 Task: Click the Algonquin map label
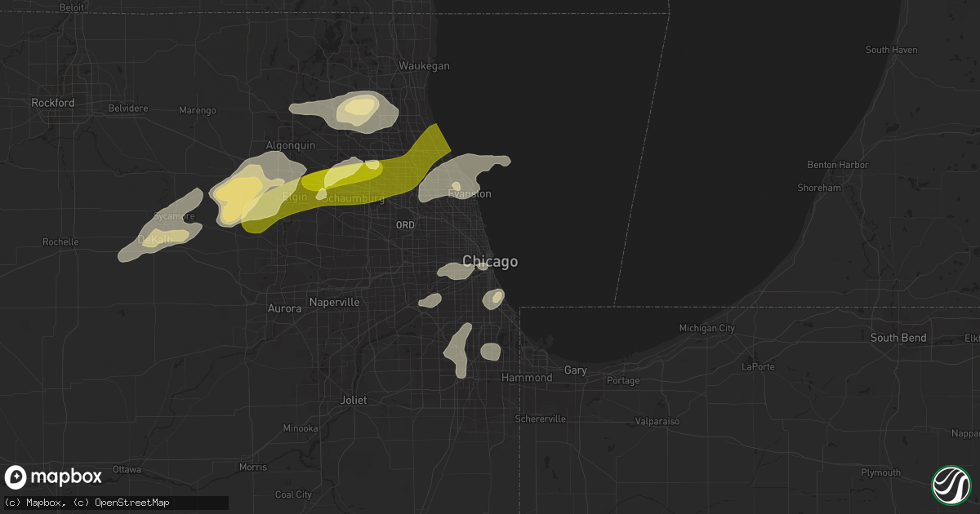click(x=291, y=145)
